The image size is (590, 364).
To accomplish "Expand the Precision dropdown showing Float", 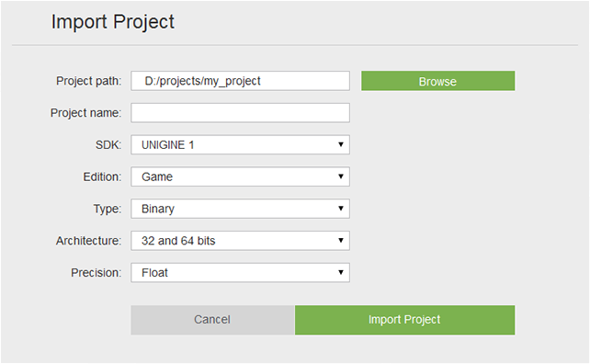I will pyautogui.click(x=240, y=272).
